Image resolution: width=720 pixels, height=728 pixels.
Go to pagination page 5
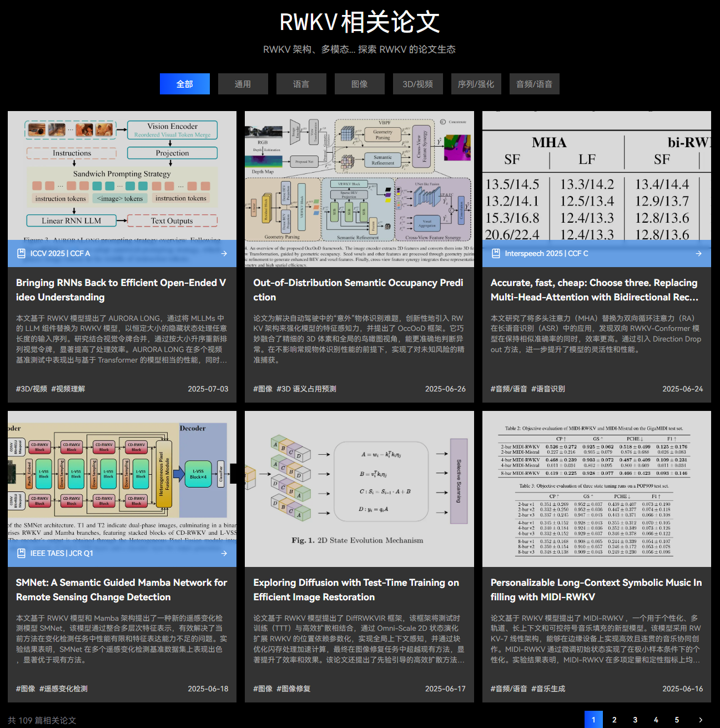pyautogui.click(x=676, y=719)
